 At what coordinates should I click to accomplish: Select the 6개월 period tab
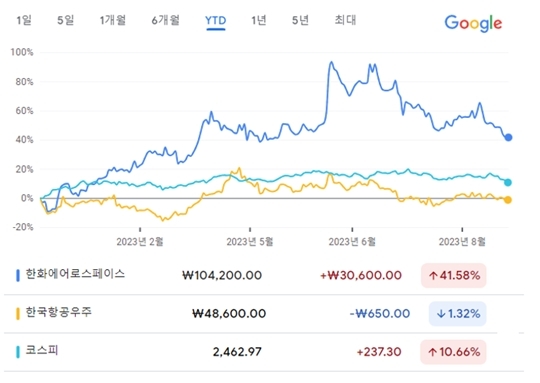coord(165,20)
